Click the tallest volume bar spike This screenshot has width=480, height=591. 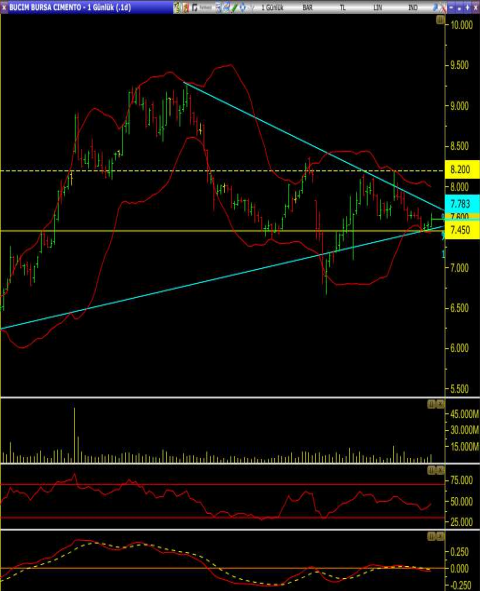(75, 435)
